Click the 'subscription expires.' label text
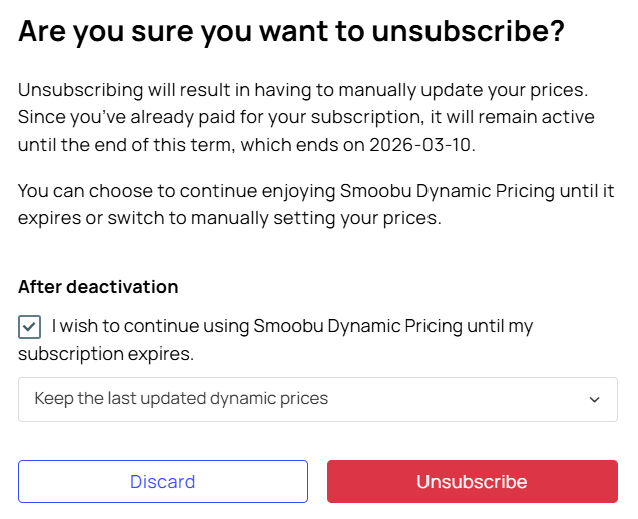This screenshot has width=638, height=519. 106,354
